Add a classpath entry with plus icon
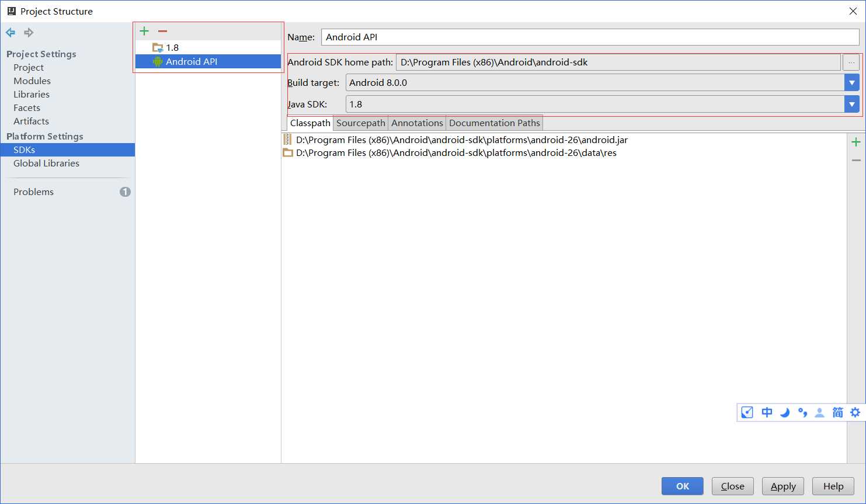Image resolution: width=866 pixels, height=504 pixels. pos(856,142)
